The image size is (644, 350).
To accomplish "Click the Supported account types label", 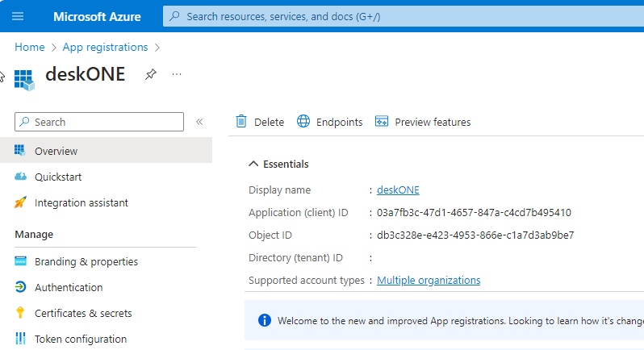I will tap(307, 281).
